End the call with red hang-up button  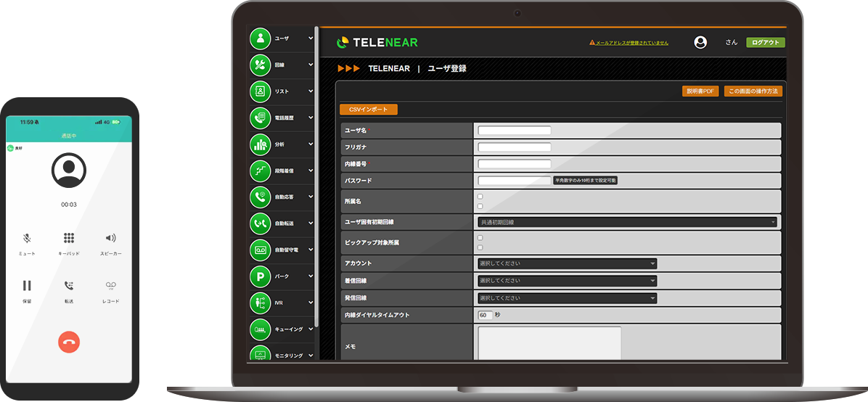(69, 342)
